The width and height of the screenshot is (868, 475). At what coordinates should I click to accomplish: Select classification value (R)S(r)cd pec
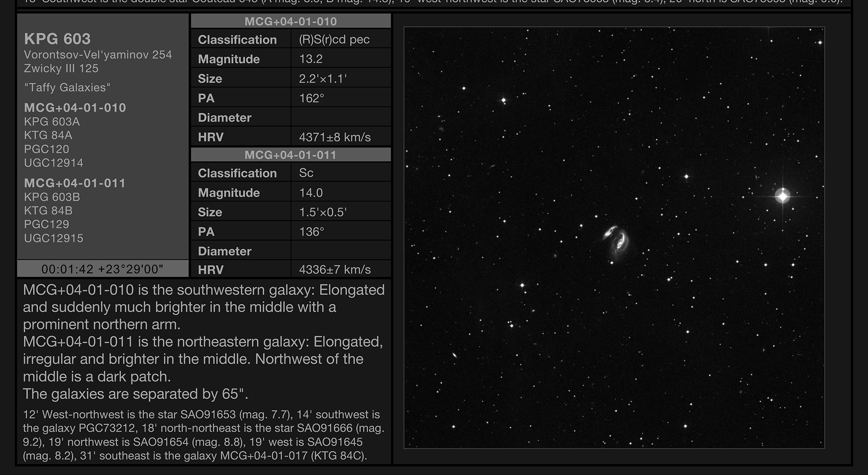pos(334,40)
